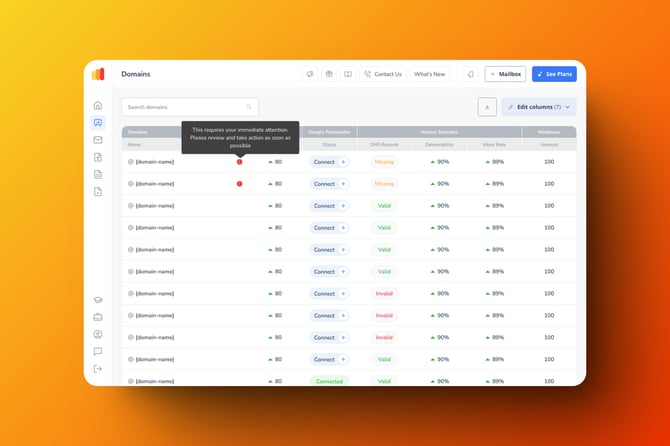670x446 pixels.
Task: Click the logout arrow icon in the sidebar
Action: [98, 368]
